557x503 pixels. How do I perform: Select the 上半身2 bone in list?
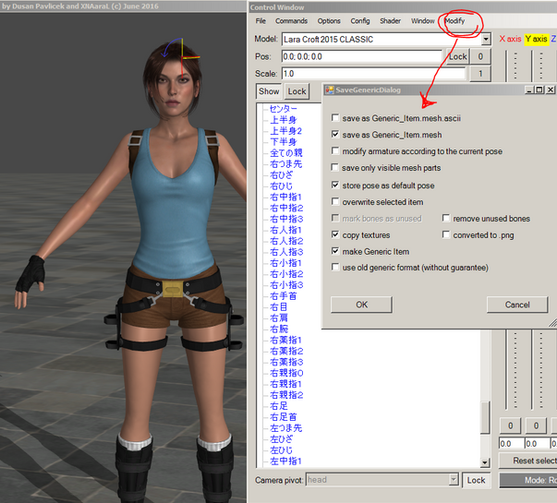tap(286, 131)
